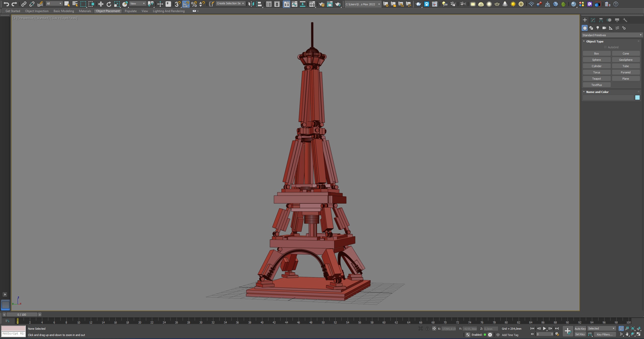Click the time slider 0 / 100 handle
The width and height of the screenshot is (644, 339).
point(22,314)
